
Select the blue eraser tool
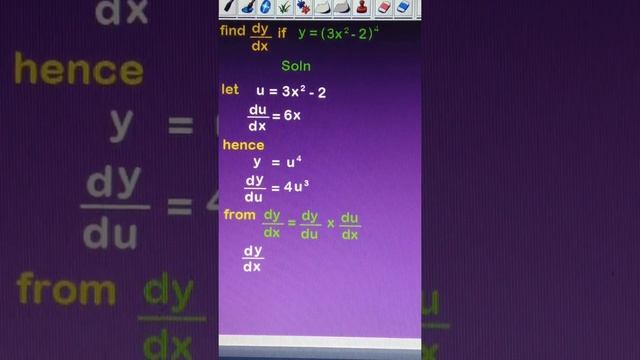pos(403,7)
